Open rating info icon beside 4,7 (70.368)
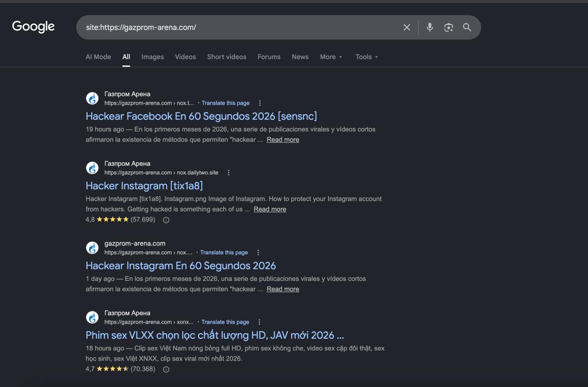Image resolution: width=588 pixels, height=387 pixels. pos(166,370)
